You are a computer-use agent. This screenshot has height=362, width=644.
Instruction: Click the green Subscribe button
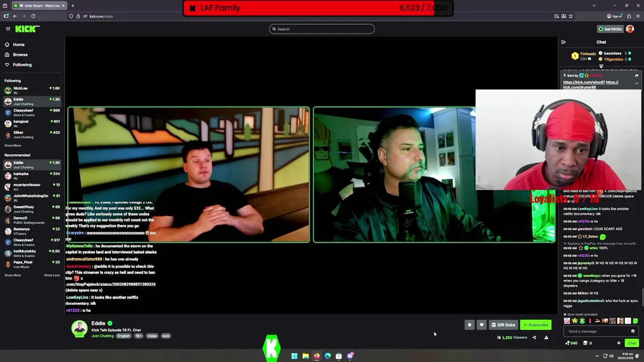coord(536,325)
